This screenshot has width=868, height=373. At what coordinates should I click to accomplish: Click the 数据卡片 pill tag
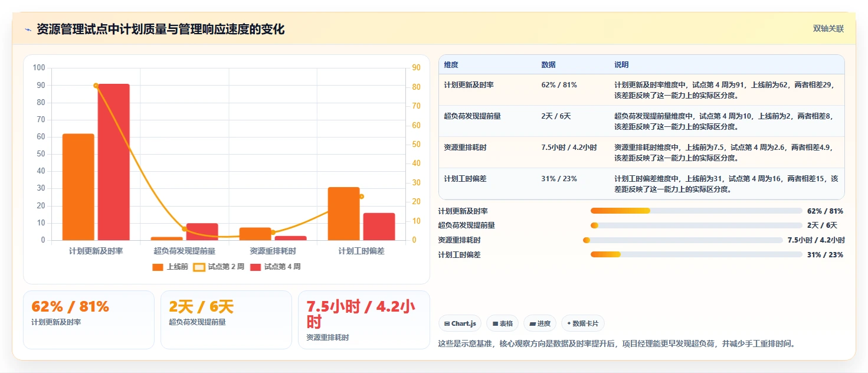click(x=582, y=323)
